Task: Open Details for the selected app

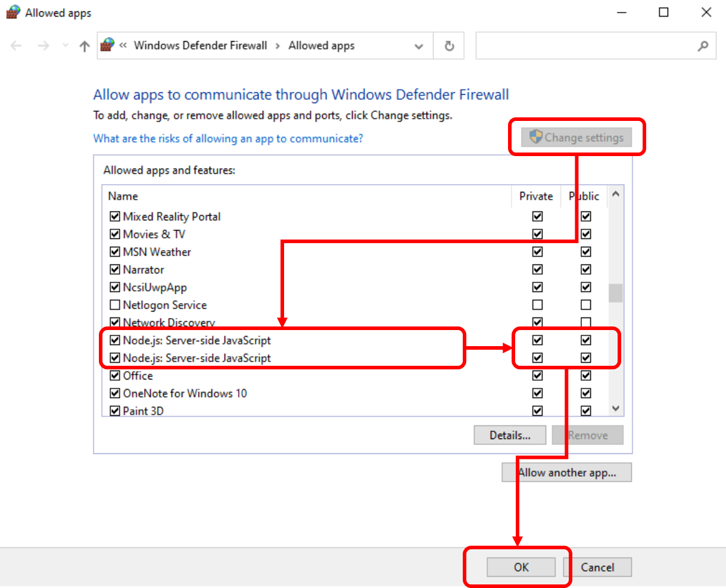Action: point(510,435)
